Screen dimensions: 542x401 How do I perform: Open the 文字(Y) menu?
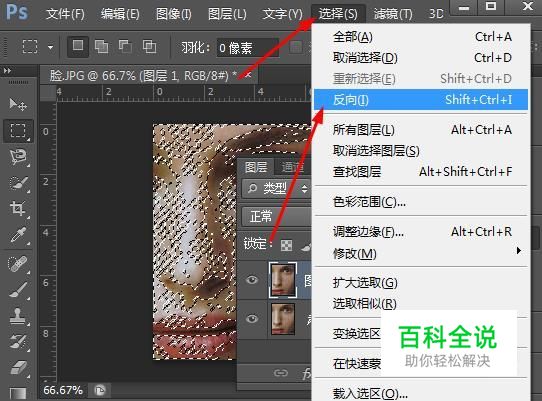click(x=282, y=14)
